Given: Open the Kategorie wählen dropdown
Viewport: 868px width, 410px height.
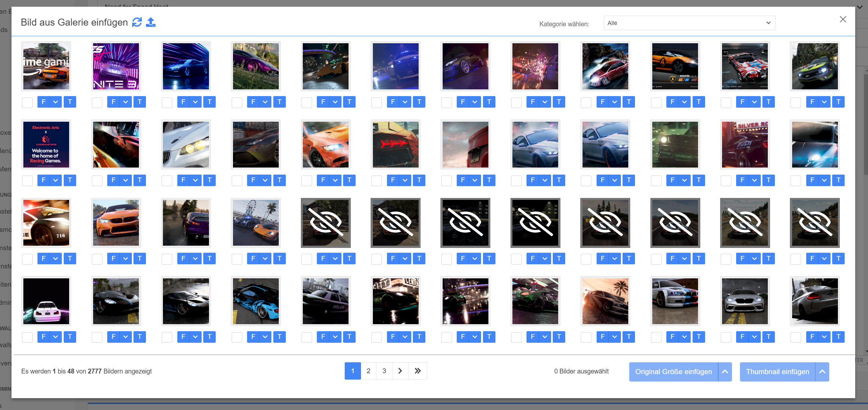Looking at the screenshot, I should click(689, 23).
